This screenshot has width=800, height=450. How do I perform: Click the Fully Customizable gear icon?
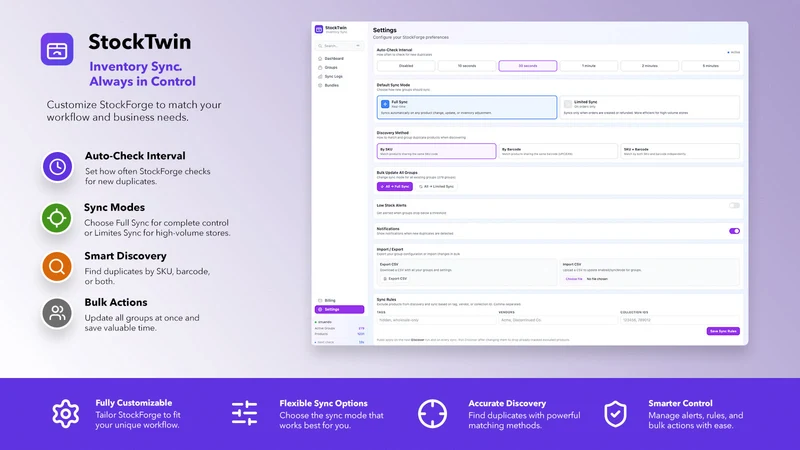[x=65, y=413]
